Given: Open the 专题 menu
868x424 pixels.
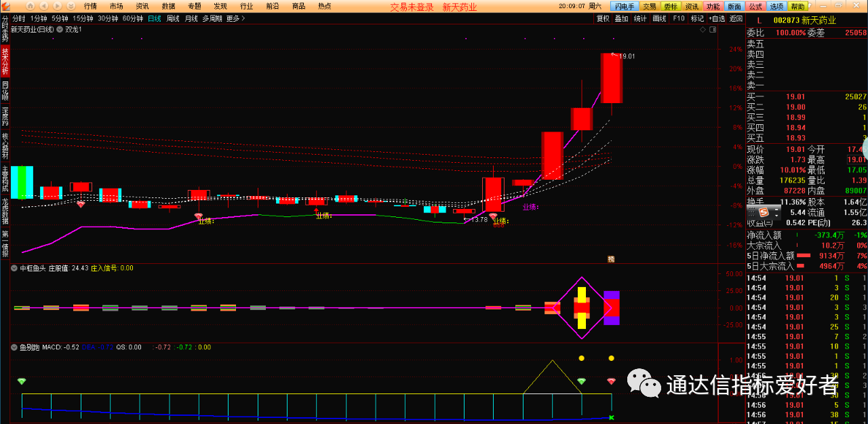Looking at the screenshot, I should coord(195,6).
